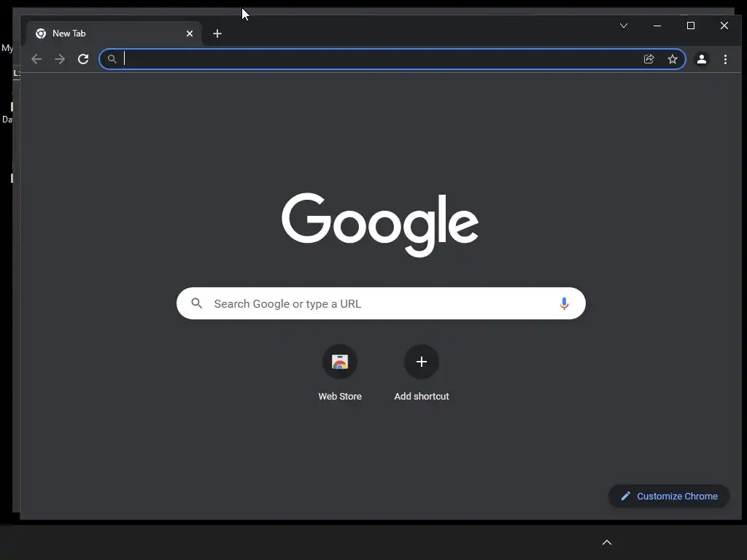The image size is (747, 560).
Task: Open Customize Chrome button
Action: click(669, 496)
